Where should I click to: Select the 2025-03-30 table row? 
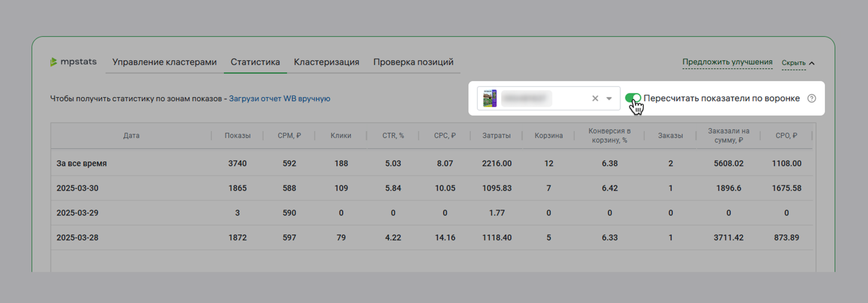(x=77, y=188)
